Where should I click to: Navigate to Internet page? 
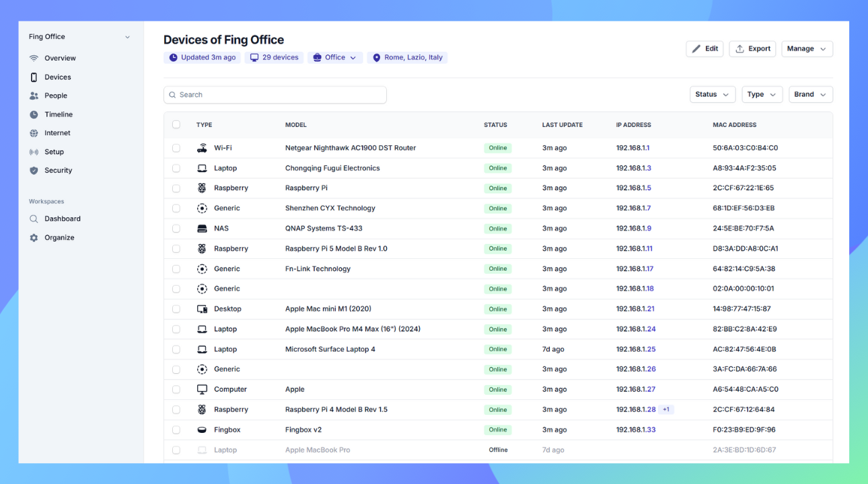coord(57,133)
